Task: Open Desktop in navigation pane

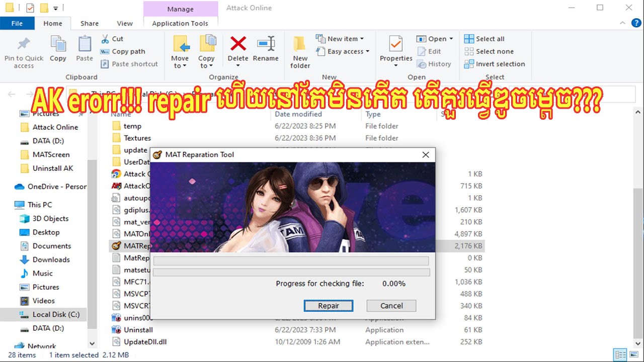Action: pos(40,232)
